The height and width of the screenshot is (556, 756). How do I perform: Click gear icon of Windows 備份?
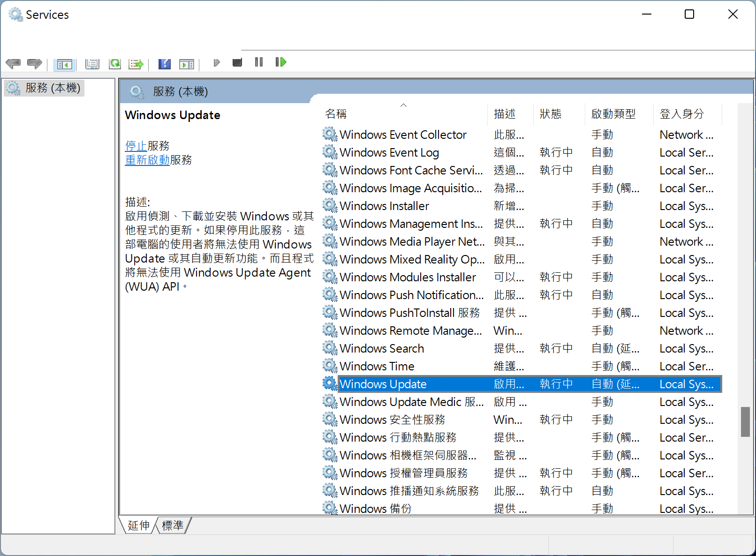point(330,508)
